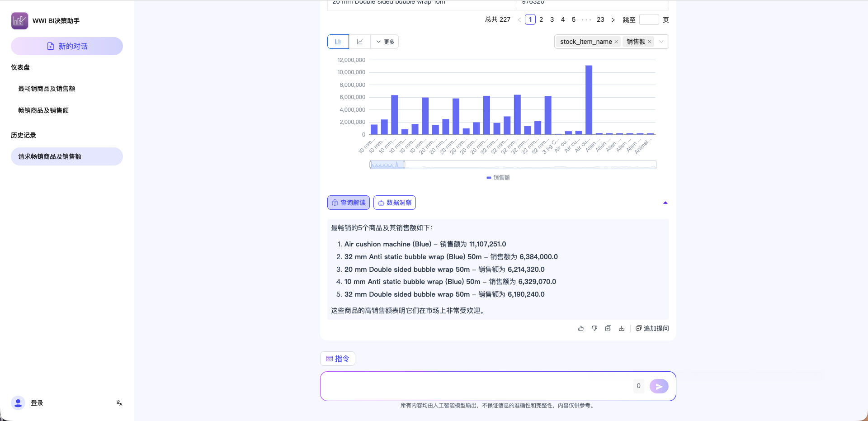This screenshot has width=868, height=421.
Task: Open the 更多 chart types dropdown
Action: pos(385,42)
